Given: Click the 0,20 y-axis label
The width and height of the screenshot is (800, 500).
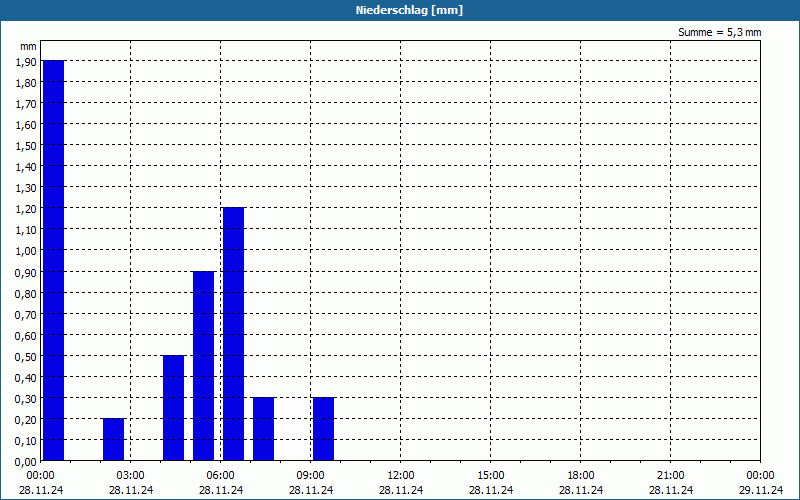Looking at the screenshot, I should pyautogui.click(x=27, y=419).
